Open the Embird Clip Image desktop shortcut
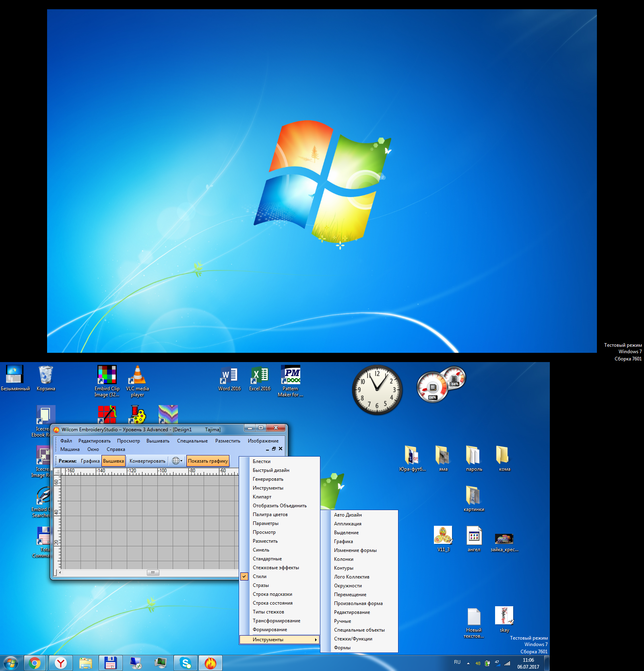Image resolution: width=644 pixels, height=671 pixels. pyautogui.click(x=107, y=381)
